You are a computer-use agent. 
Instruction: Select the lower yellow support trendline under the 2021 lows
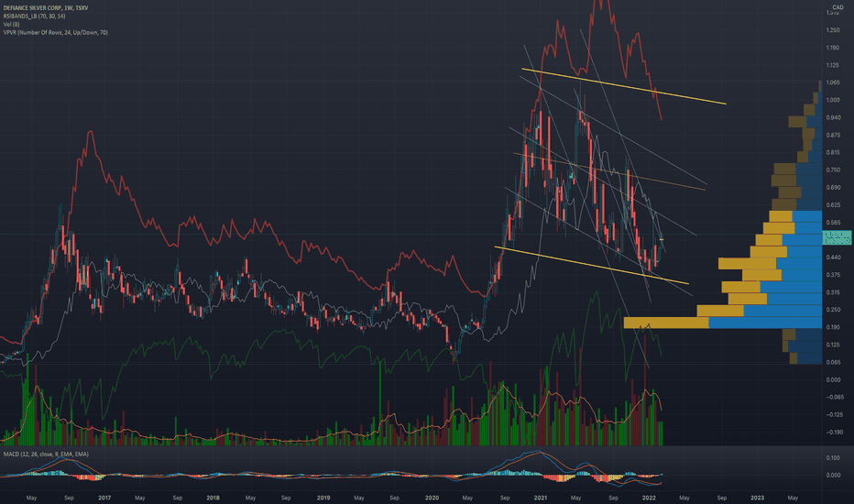click(x=592, y=266)
